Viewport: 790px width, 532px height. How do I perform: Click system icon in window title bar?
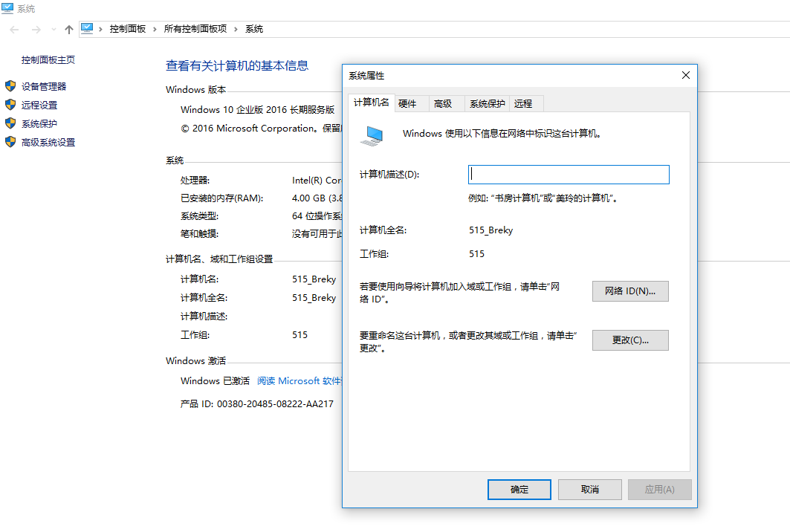(7, 8)
